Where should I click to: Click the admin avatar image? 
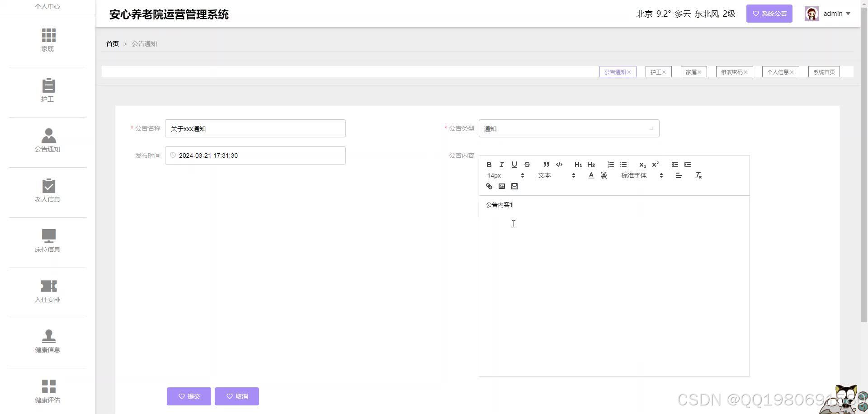tap(811, 14)
